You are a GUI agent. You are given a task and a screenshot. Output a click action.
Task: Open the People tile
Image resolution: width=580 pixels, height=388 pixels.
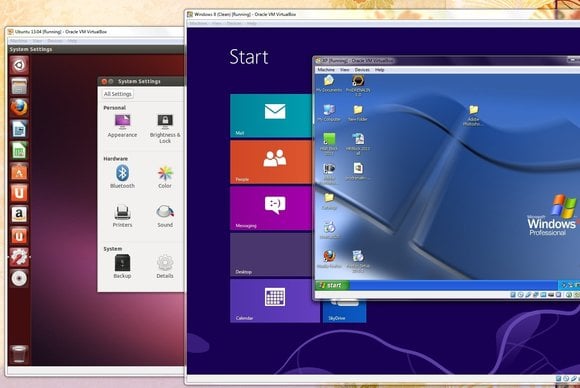(271, 162)
